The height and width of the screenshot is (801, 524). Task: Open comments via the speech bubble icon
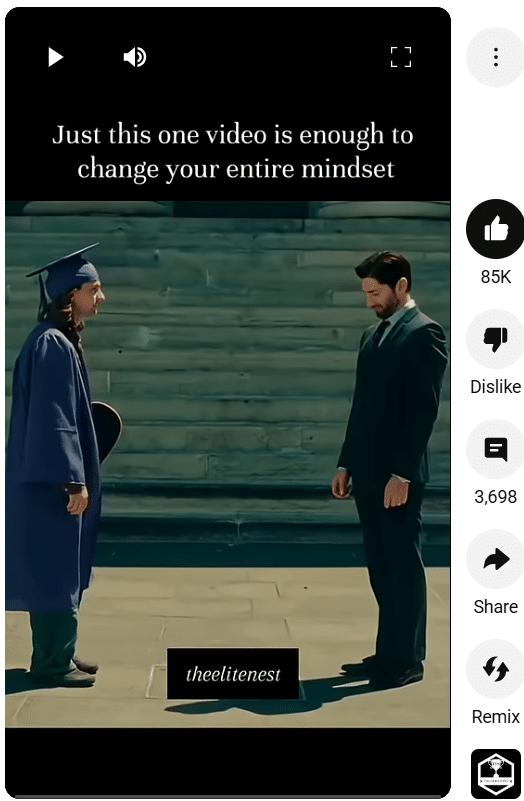496,449
